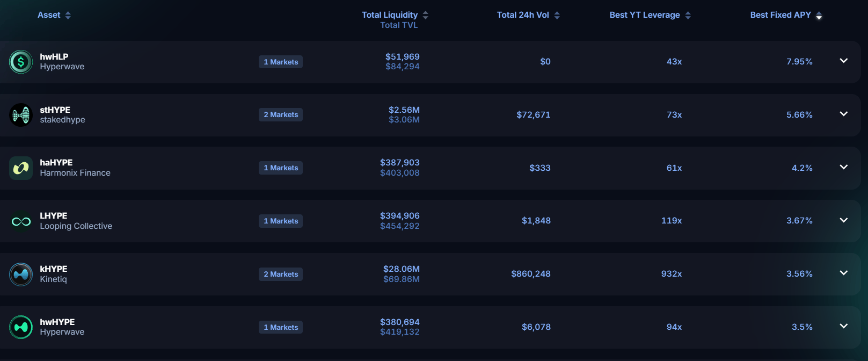Click the LHYPE Looping Collective infinity icon
This screenshot has height=361, width=868.
(x=21, y=221)
